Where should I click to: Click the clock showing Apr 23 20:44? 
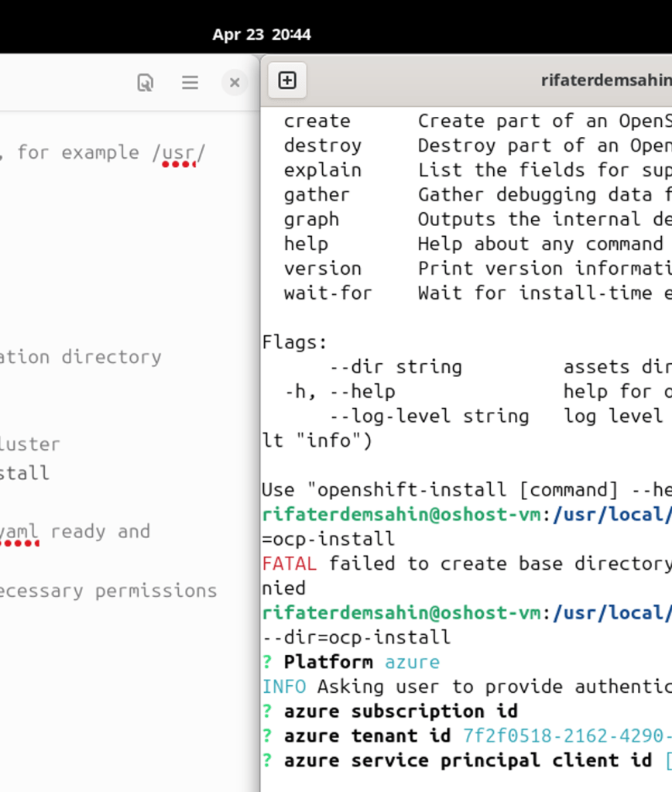[x=261, y=34]
